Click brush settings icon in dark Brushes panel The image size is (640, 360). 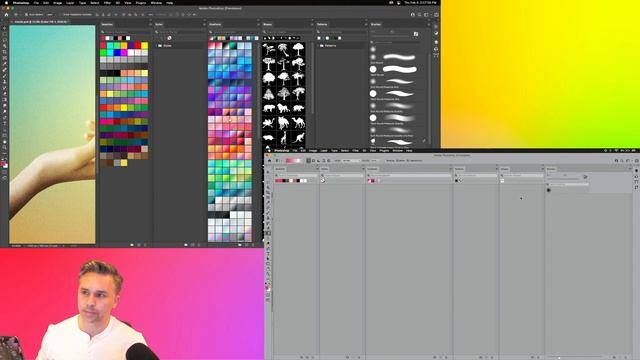416,34
